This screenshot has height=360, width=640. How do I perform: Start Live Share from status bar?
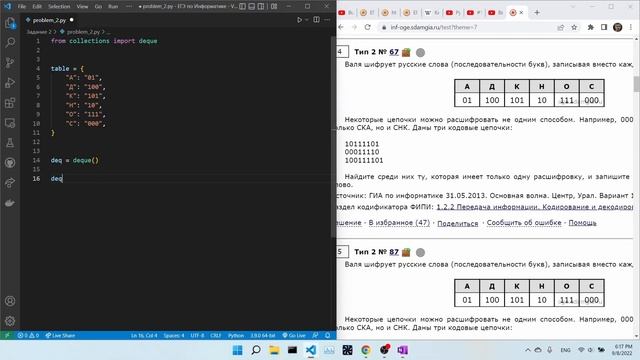(x=60, y=335)
